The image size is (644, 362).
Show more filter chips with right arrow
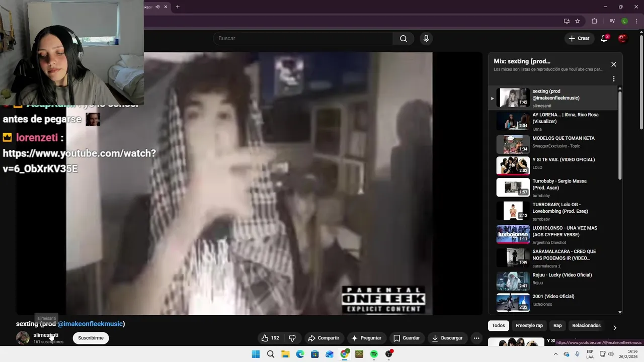tap(614, 327)
